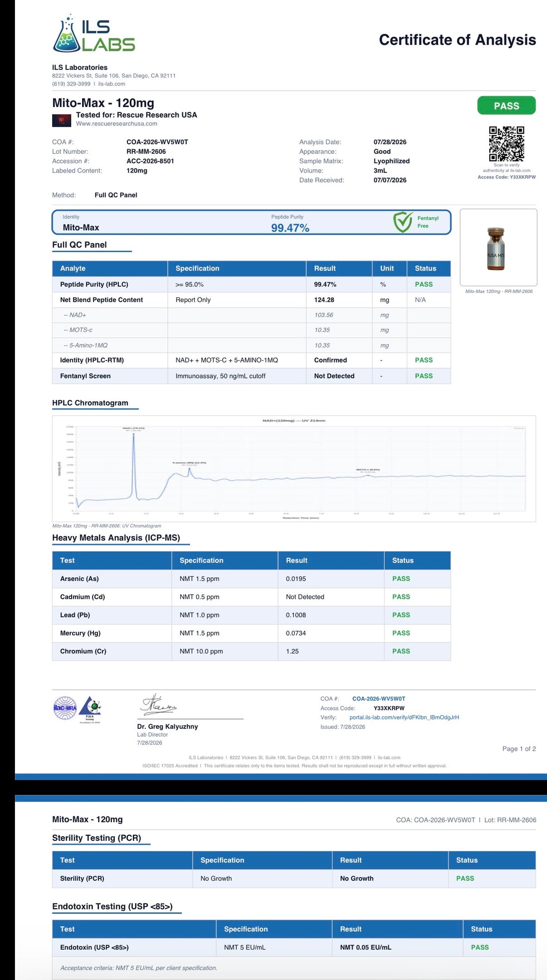Click the Lab Director signature

[158, 705]
